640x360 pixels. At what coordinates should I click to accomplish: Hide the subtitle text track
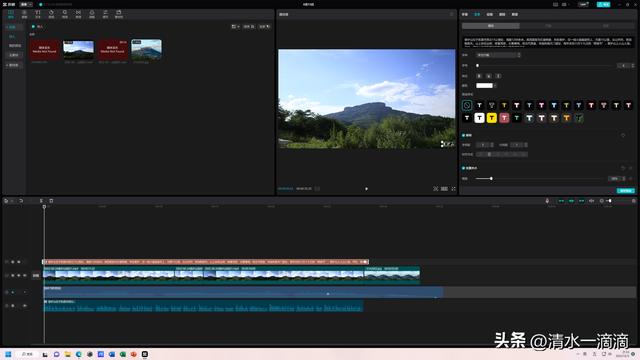point(18,262)
